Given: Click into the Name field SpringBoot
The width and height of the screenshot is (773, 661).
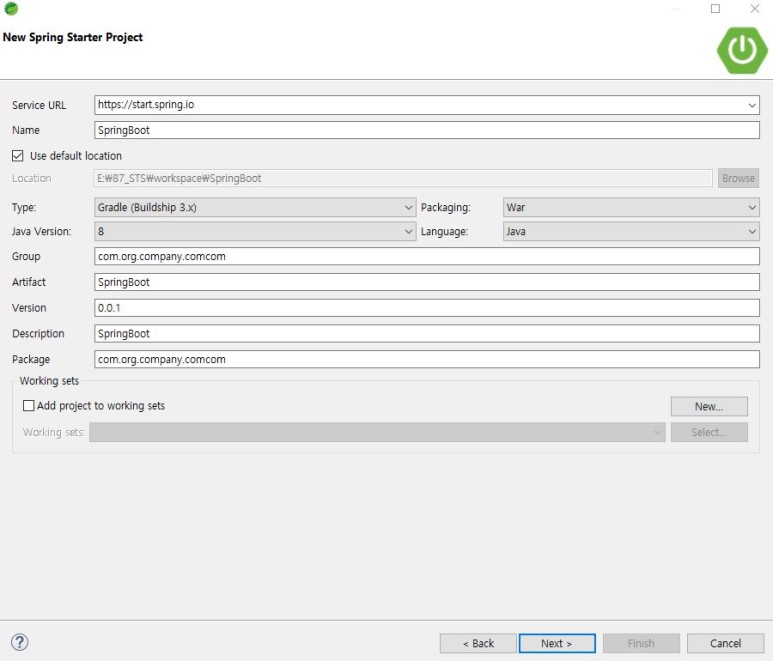Looking at the screenshot, I should point(426,130).
